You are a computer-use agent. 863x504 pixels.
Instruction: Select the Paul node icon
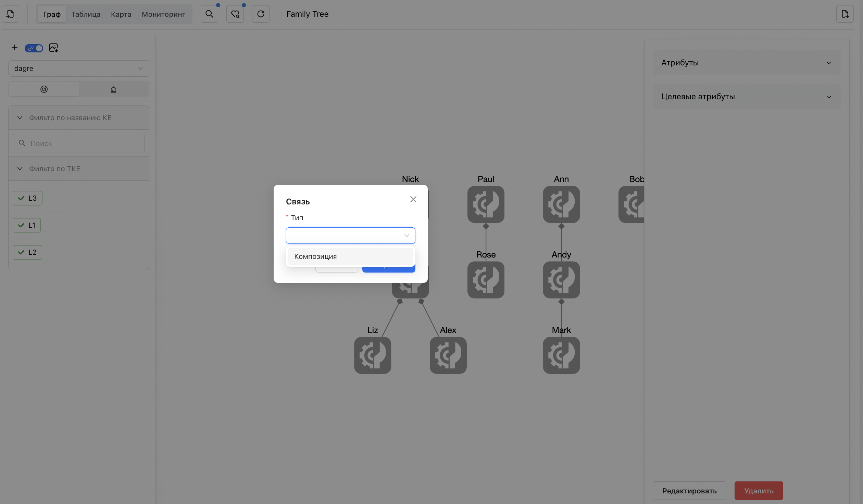[x=486, y=204]
